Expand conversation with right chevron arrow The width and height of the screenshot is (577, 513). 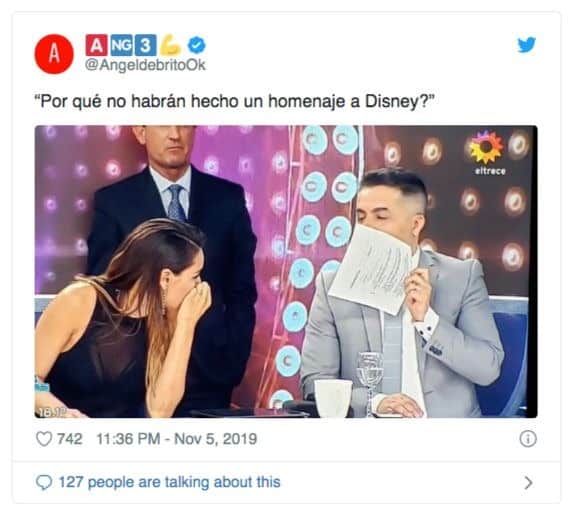click(x=528, y=482)
